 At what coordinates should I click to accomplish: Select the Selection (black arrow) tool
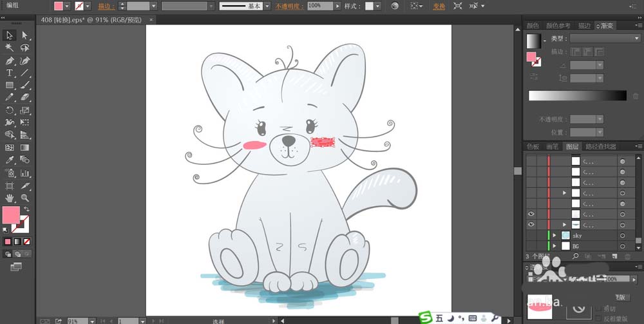coord(10,35)
